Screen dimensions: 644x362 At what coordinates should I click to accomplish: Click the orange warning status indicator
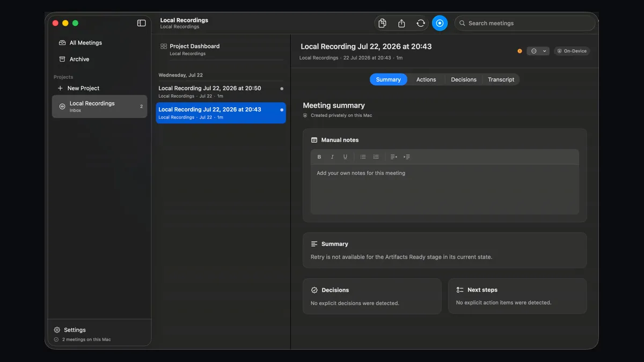(519, 51)
